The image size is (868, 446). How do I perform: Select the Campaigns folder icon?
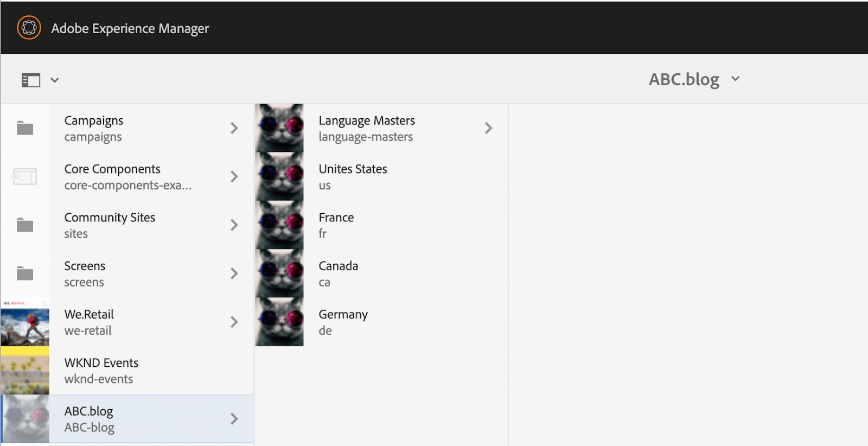(x=25, y=128)
